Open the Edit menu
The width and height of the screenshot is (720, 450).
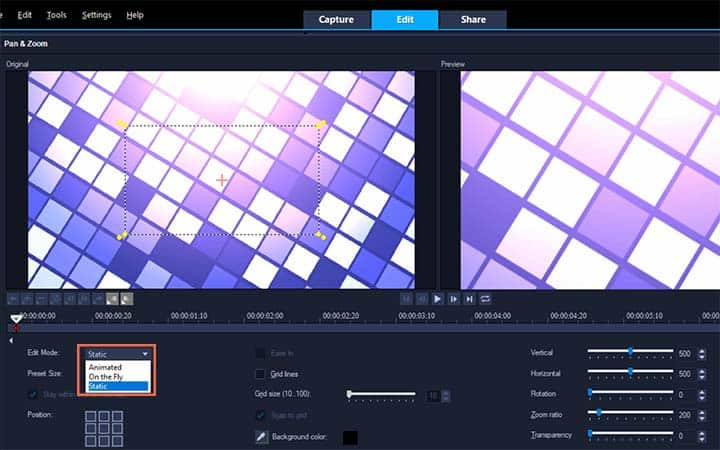click(24, 15)
